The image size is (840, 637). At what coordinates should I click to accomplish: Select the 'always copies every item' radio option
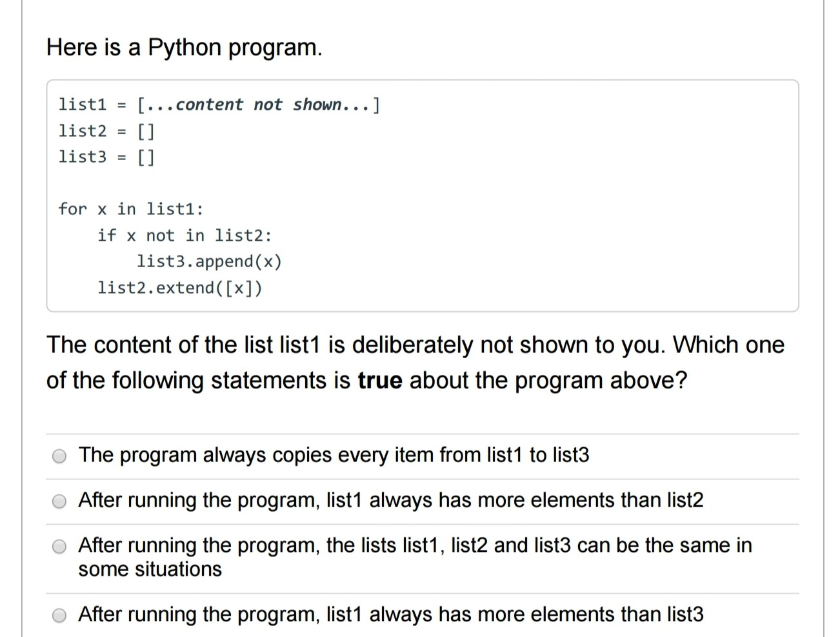pyautogui.click(x=59, y=456)
